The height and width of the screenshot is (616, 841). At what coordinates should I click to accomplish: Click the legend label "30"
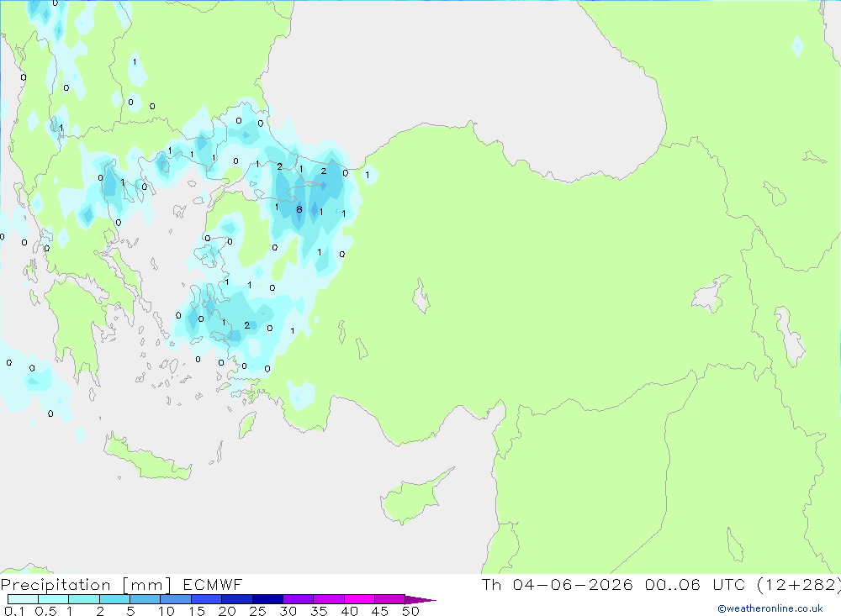point(288,611)
